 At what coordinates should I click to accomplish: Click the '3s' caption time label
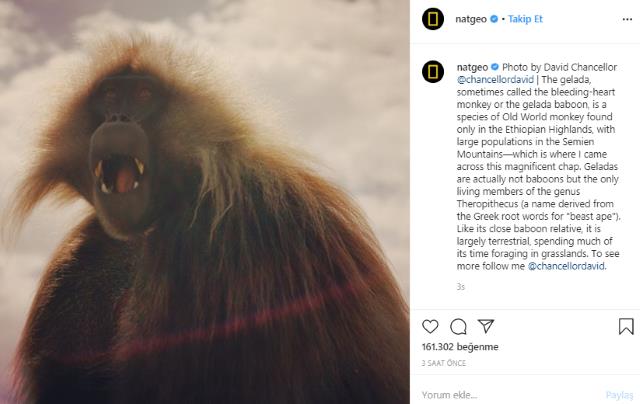point(461,287)
